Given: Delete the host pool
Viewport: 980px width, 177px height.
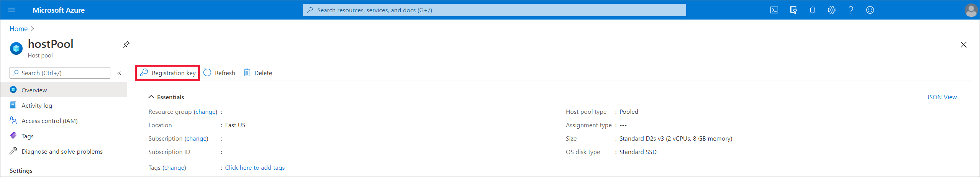Looking at the screenshot, I should (258, 73).
